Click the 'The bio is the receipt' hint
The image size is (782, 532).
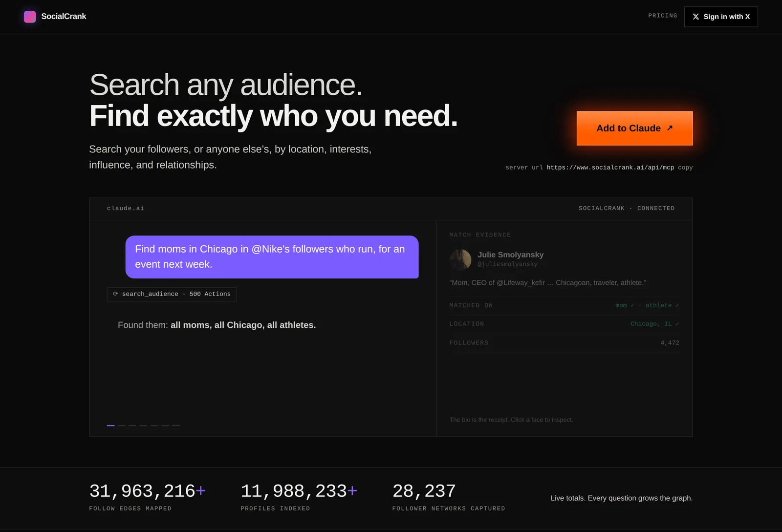tap(511, 420)
